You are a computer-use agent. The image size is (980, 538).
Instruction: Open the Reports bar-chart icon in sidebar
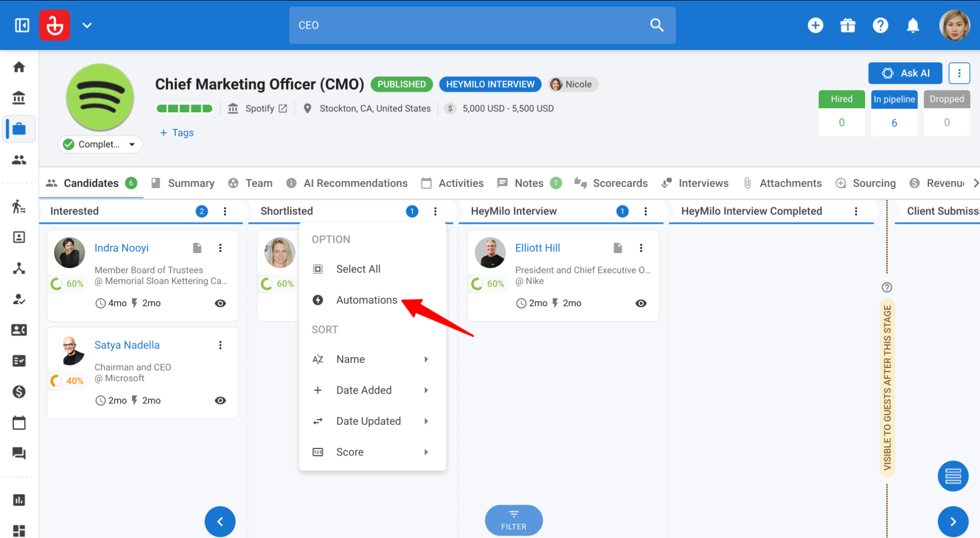19,500
